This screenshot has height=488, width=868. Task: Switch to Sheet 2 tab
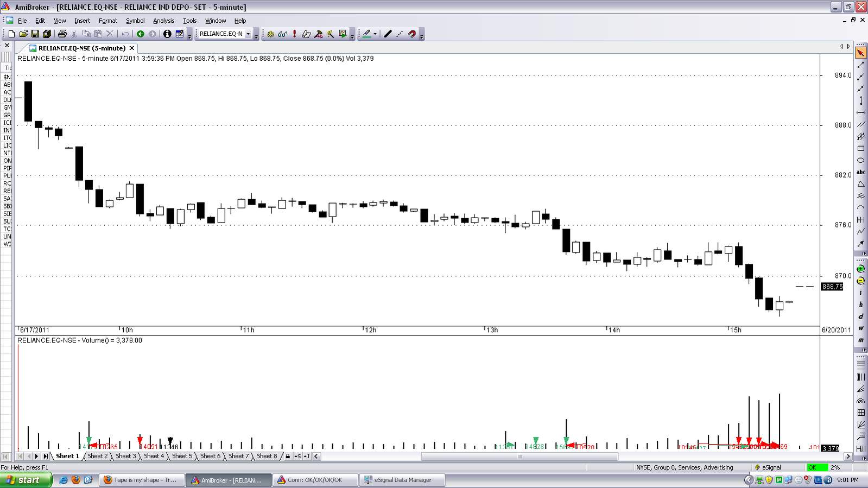98,456
